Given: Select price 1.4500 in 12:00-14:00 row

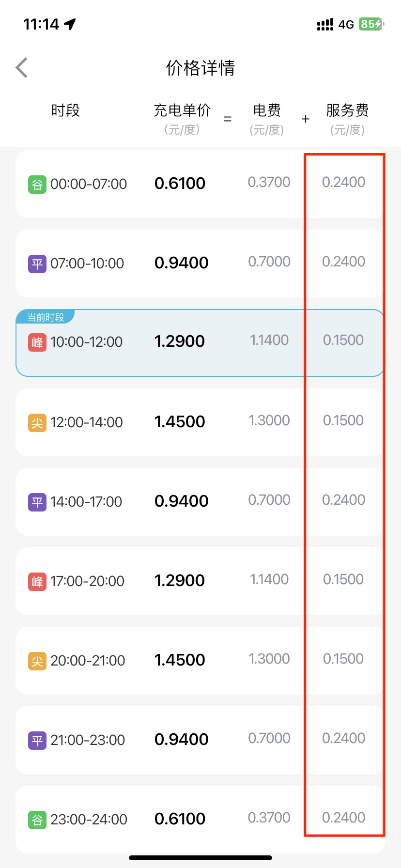Looking at the screenshot, I should (x=180, y=422).
